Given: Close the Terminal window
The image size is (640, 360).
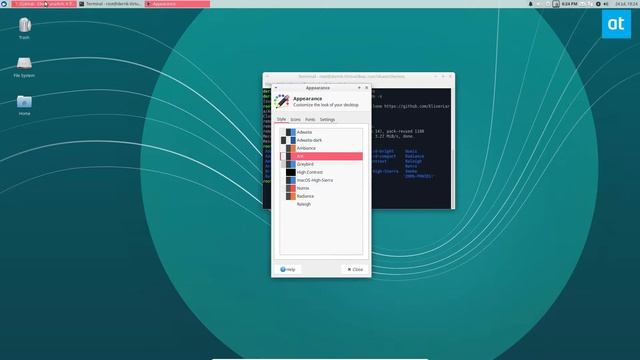Looking at the screenshot, I should 450,76.
